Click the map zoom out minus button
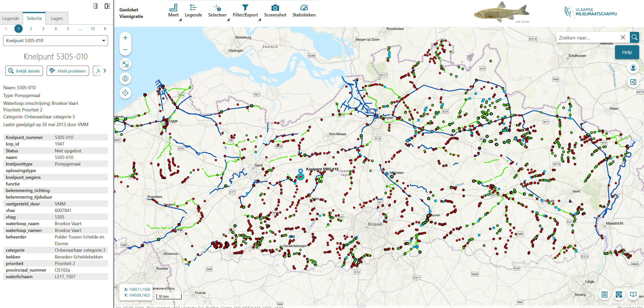Image resolution: width=644 pixels, height=308 pixels. (125, 50)
